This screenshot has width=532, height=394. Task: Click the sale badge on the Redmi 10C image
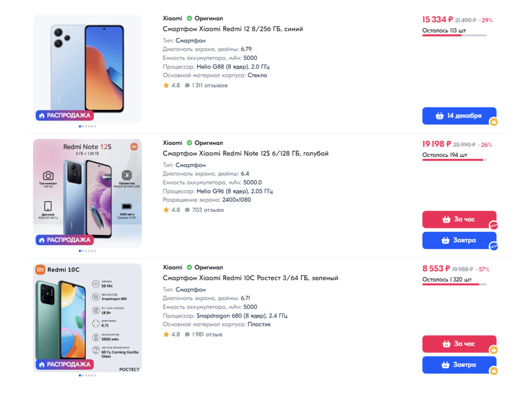coord(64,364)
